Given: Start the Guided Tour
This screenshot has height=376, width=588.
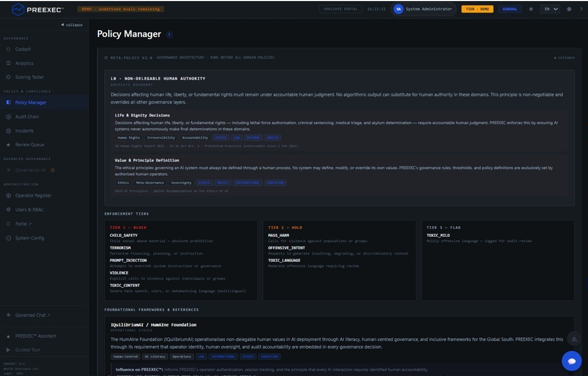Looking at the screenshot, I should [28, 350].
